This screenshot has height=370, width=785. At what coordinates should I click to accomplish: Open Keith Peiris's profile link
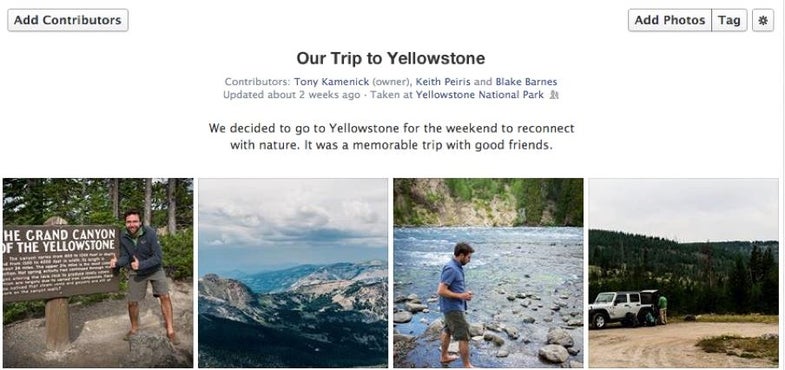coord(443,82)
